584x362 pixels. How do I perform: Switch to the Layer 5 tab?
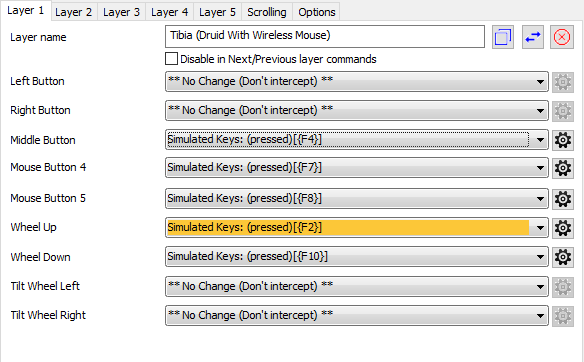(217, 12)
